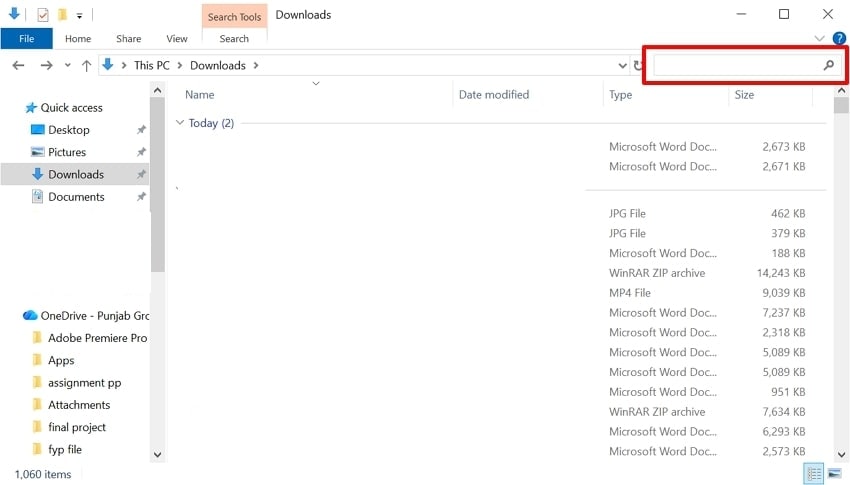
Task: Click the pin icon beside Documents
Action: pos(141,196)
